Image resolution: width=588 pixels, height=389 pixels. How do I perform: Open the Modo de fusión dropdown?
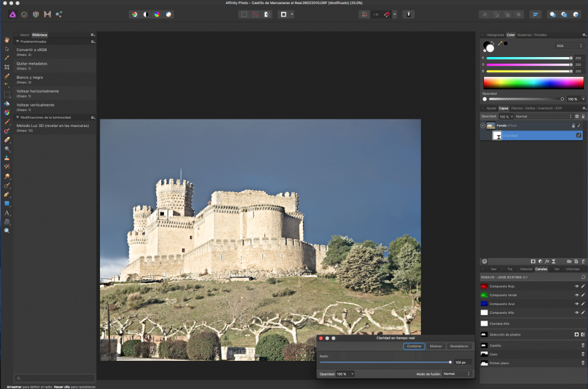pos(457,374)
